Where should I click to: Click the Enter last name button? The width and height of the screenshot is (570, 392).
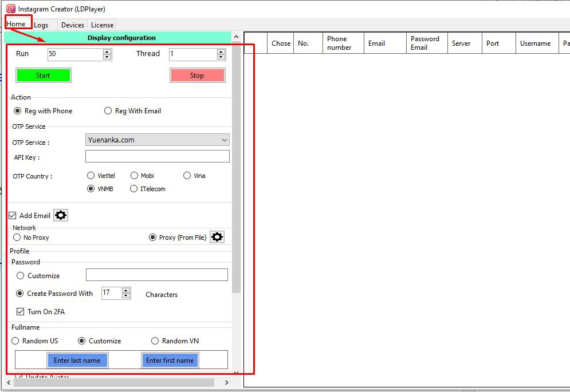[x=77, y=361]
